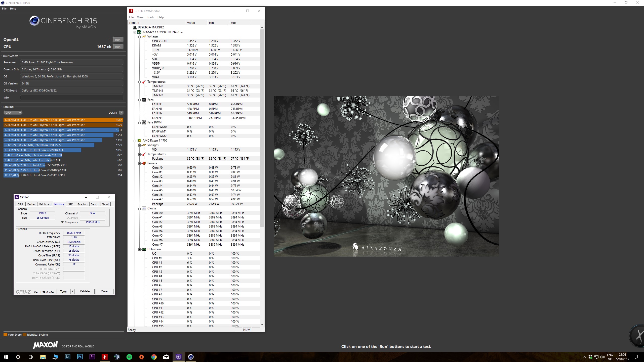Image resolution: width=644 pixels, height=362 pixels.
Task: Switch to SPD tab in CPU-Z
Action: tap(71, 204)
